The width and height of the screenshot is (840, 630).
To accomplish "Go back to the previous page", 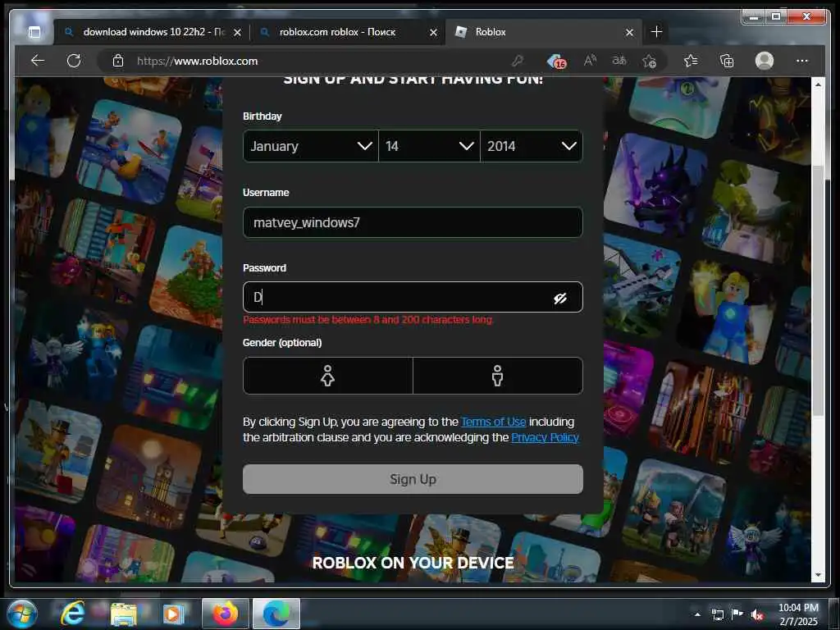I will (x=38, y=61).
